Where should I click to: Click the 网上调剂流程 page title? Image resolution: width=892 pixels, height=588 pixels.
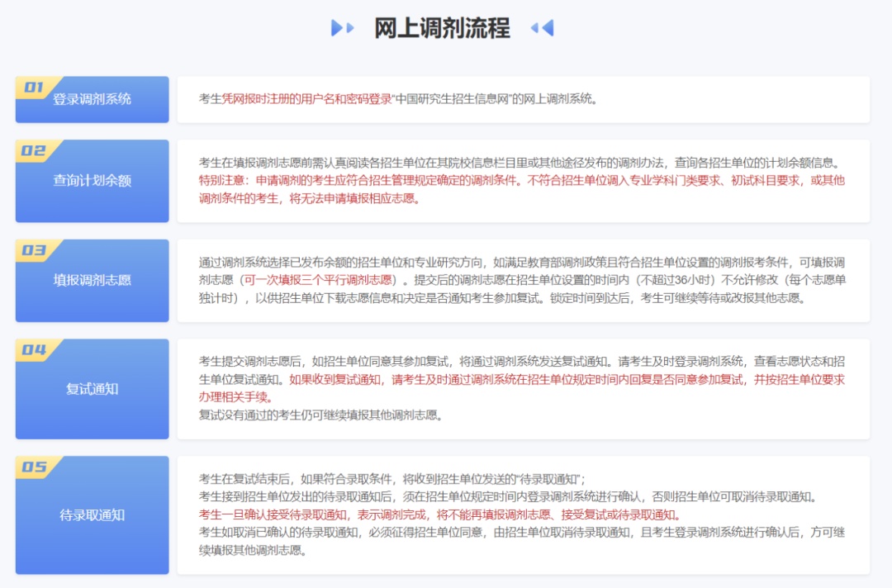pyautogui.click(x=442, y=28)
